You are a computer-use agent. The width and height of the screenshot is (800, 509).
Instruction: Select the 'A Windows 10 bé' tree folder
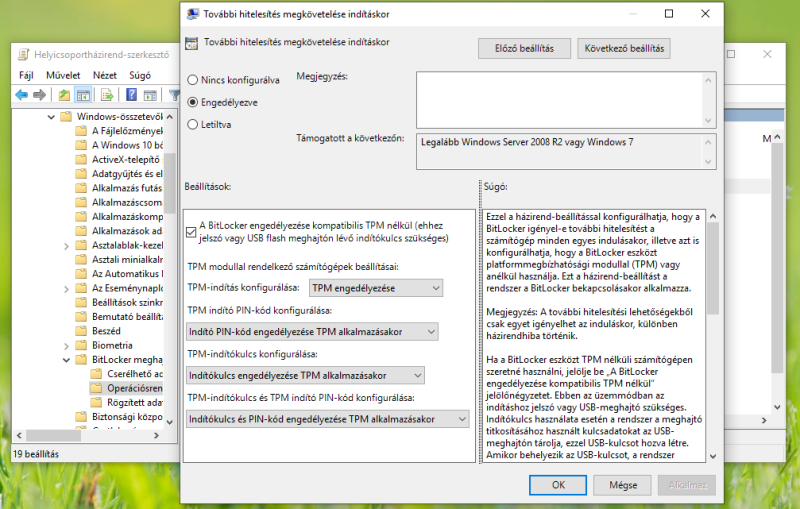coord(119,145)
